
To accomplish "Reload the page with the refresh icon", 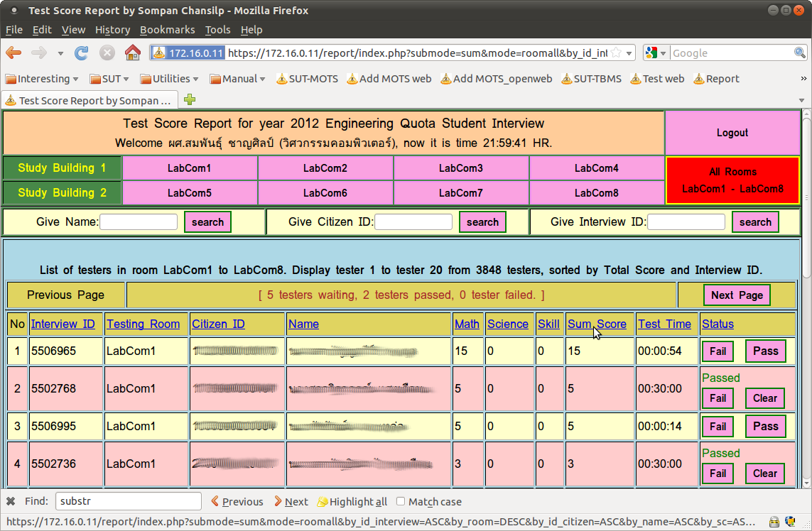I will coord(81,53).
